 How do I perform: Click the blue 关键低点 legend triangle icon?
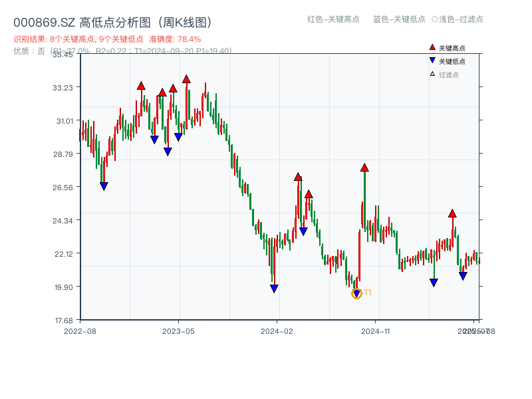click(x=432, y=61)
